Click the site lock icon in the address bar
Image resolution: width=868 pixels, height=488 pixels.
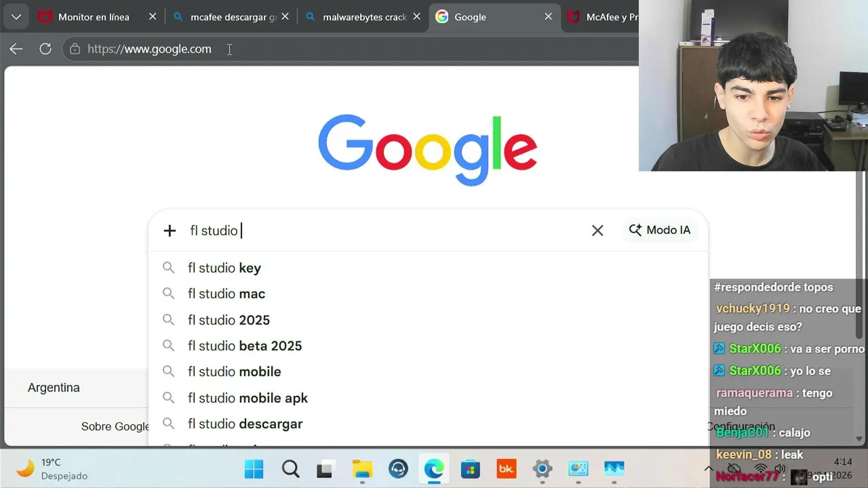(x=75, y=49)
